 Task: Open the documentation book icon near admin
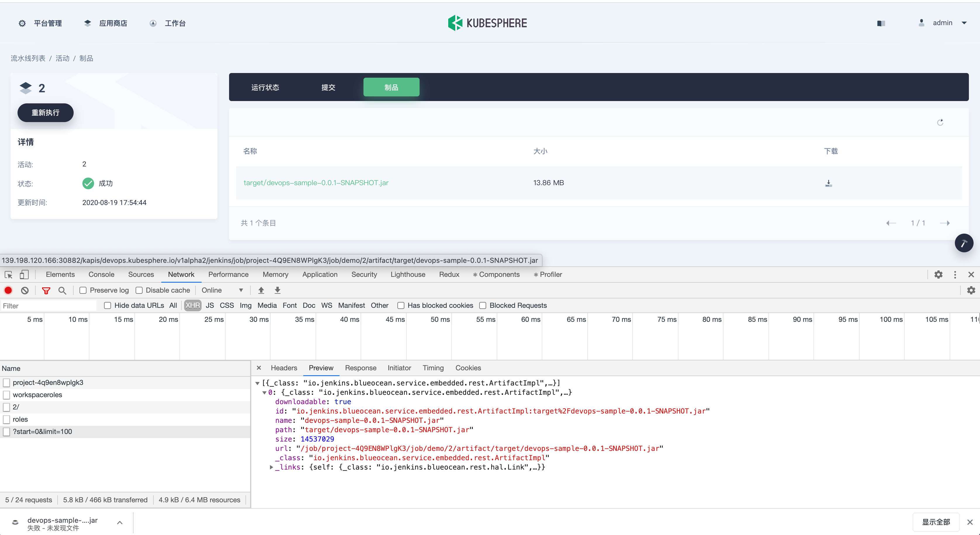tap(881, 23)
